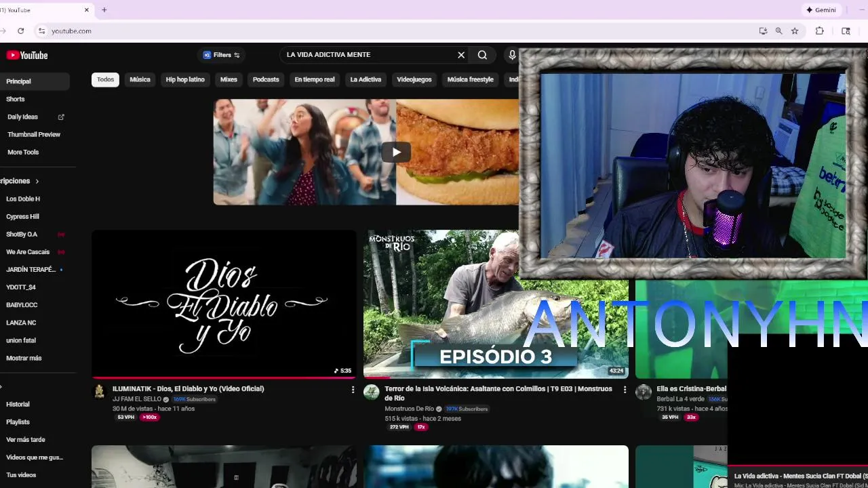868x488 pixels.
Task: Open browser zoom magnifier icon
Action: 778,30
